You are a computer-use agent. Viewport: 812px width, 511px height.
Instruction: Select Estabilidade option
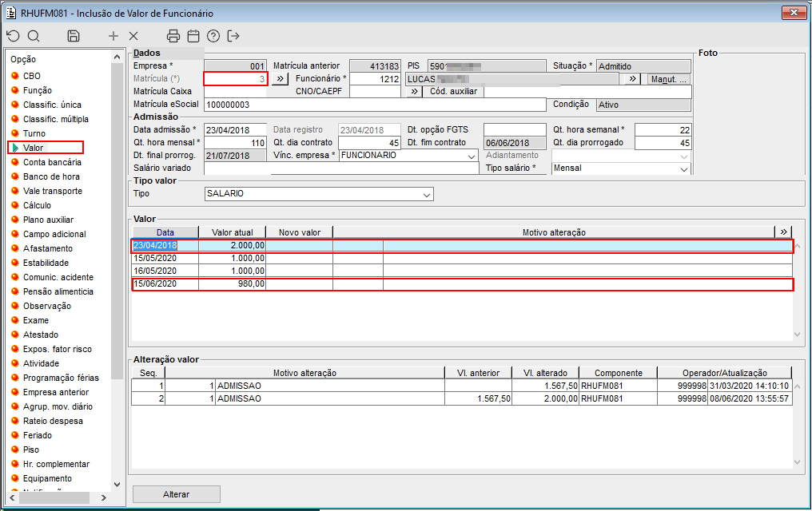click(x=46, y=263)
